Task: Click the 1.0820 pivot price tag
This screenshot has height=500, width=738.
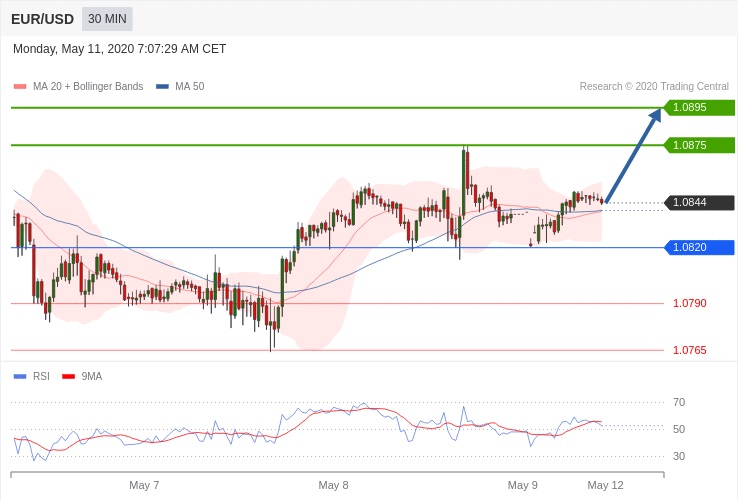Action: (x=699, y=247)
